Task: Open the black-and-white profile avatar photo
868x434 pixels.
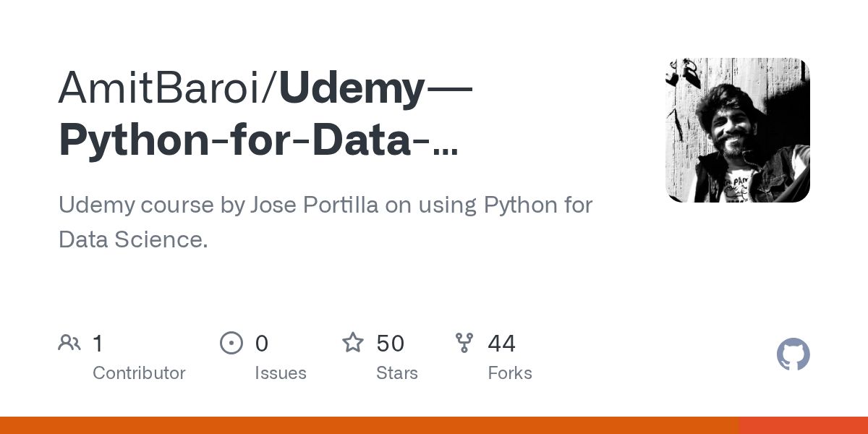Action: [737, 130]
